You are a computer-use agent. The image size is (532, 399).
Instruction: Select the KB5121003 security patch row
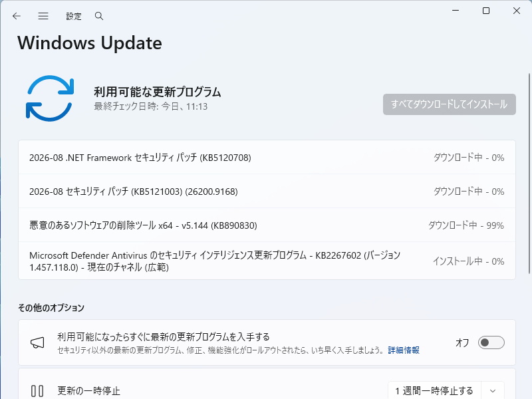[x=267, y=192]
